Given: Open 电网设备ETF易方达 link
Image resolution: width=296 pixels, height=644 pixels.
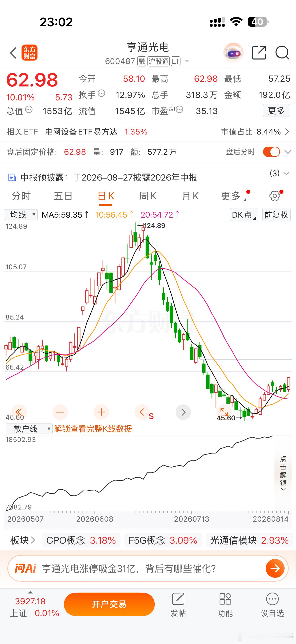Looking at the screenshot, I should [81, 132].
